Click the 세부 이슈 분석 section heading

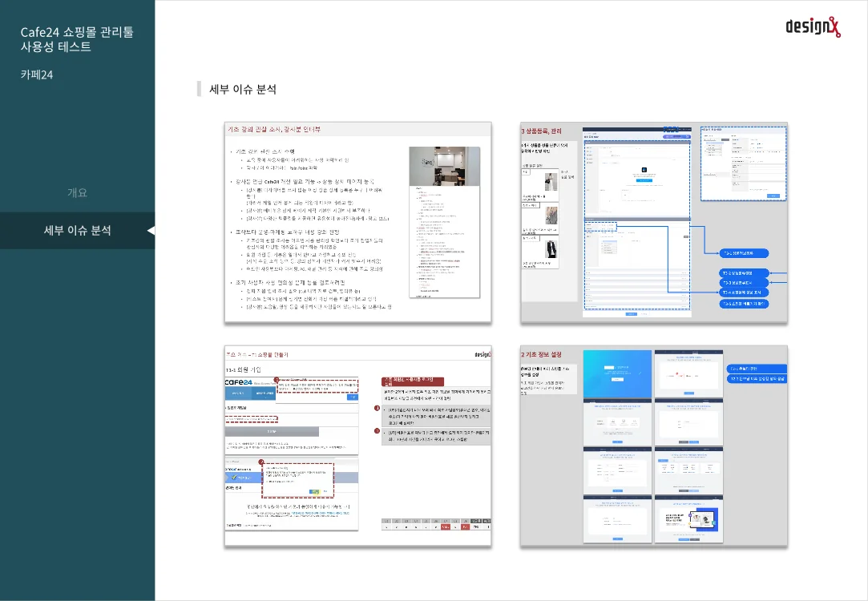[243, 89]
